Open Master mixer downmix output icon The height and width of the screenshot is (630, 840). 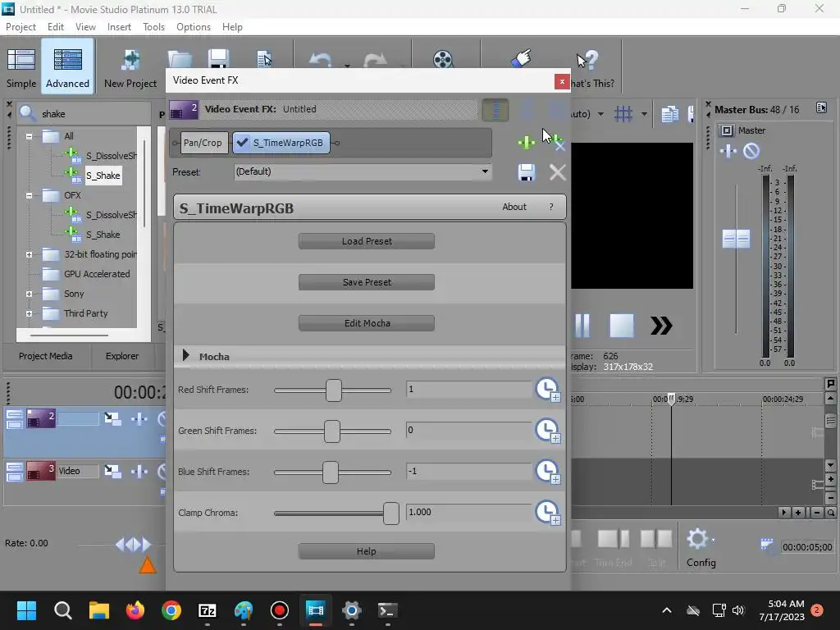[727, 130]
